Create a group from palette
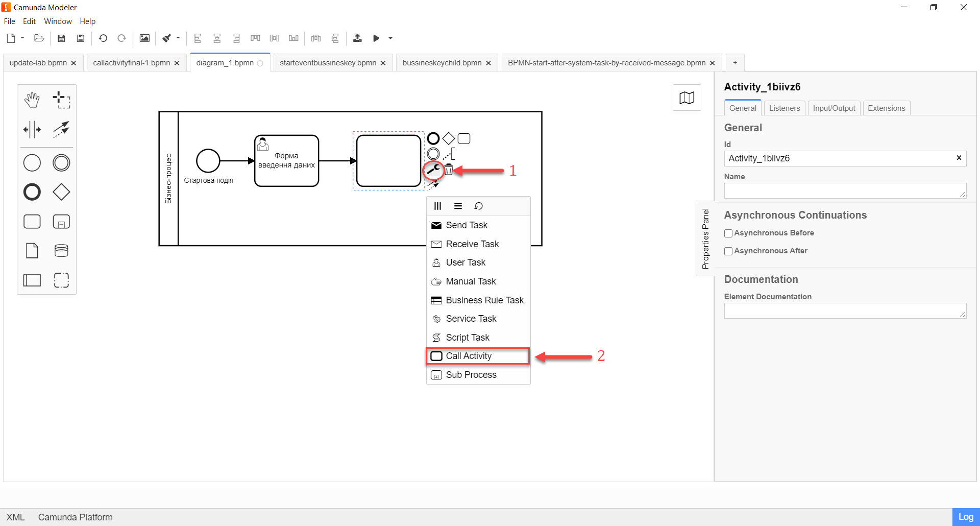 point(61,280)
